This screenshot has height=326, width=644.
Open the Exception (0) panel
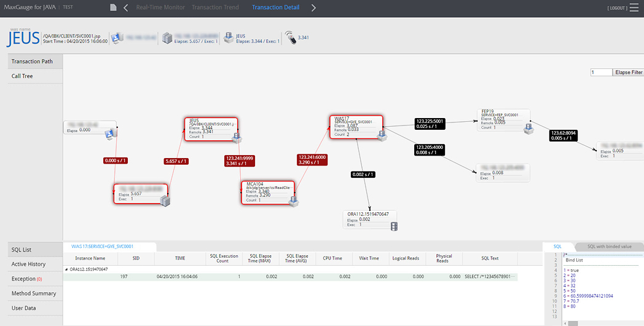pos(35,279)
